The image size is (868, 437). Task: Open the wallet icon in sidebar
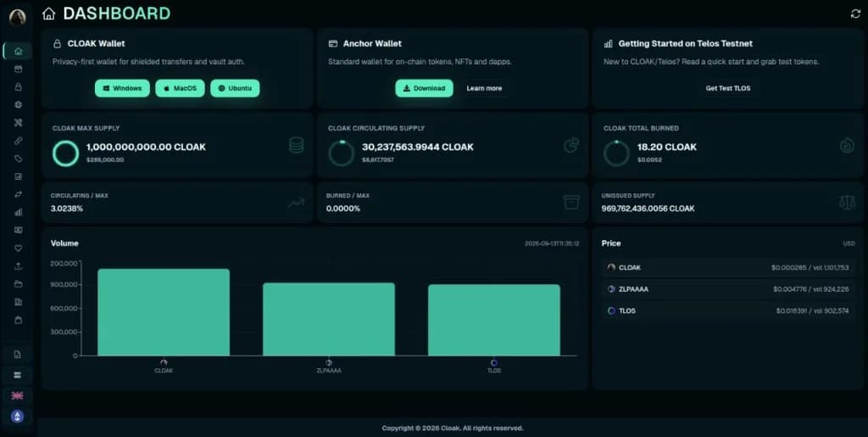pos(18,70)
